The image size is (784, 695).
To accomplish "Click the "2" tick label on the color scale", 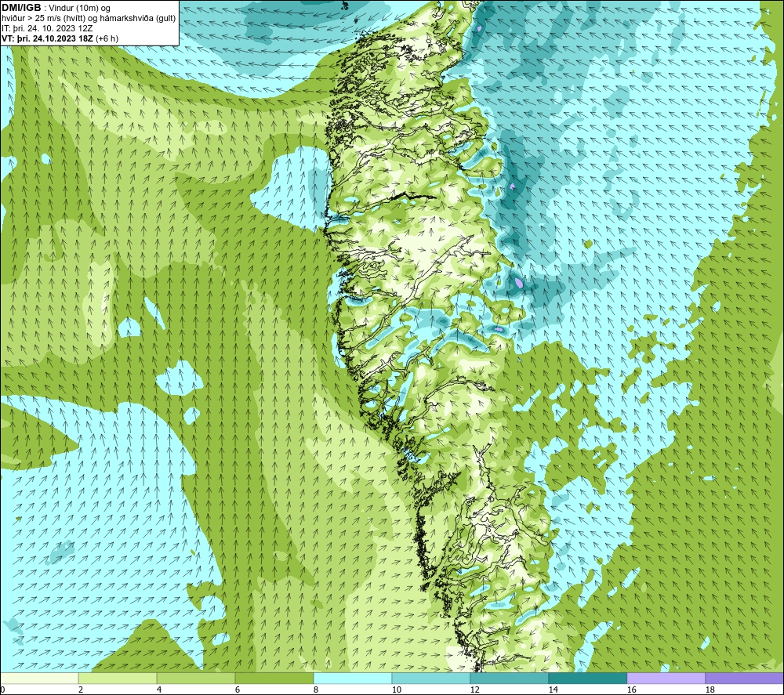I will [x=81, y=690].
